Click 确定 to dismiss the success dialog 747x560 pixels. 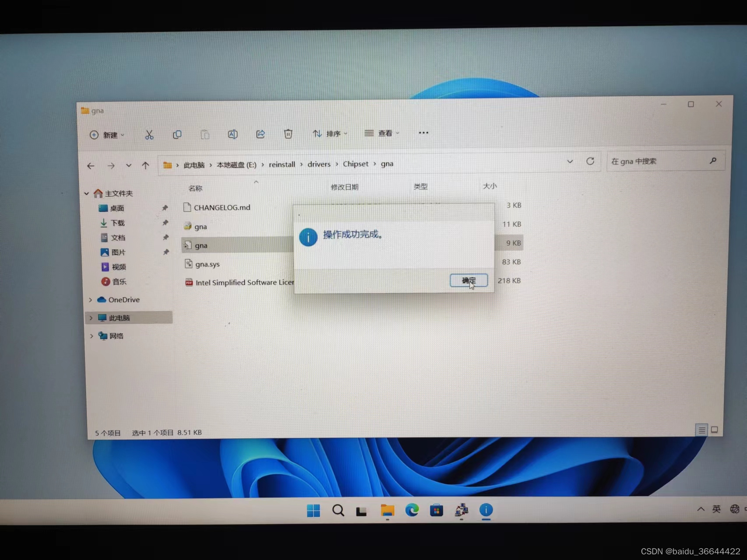pos(468,280)
